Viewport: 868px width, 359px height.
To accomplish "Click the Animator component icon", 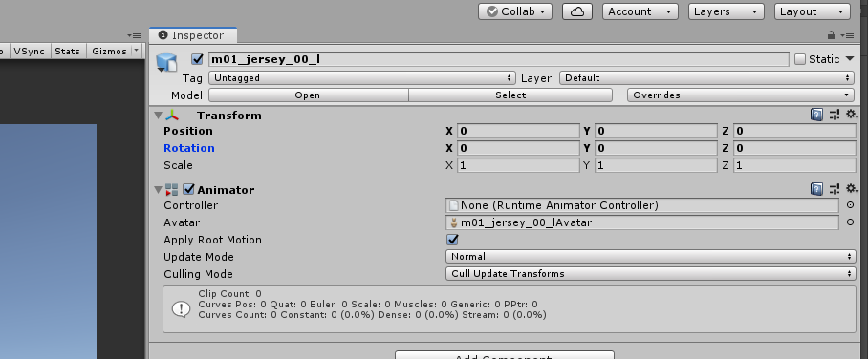I will coord(172,190).
